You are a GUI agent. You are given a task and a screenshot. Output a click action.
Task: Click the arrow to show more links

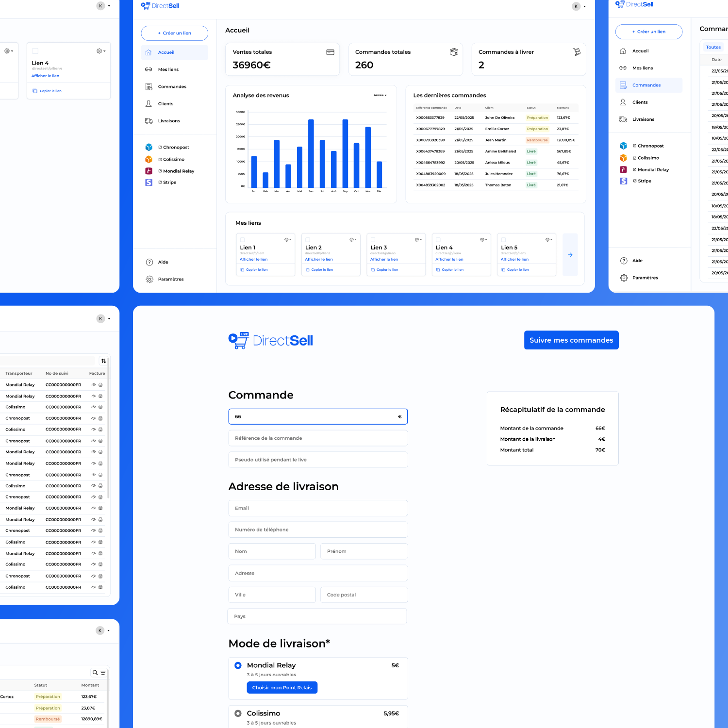[x=570, y=255]
